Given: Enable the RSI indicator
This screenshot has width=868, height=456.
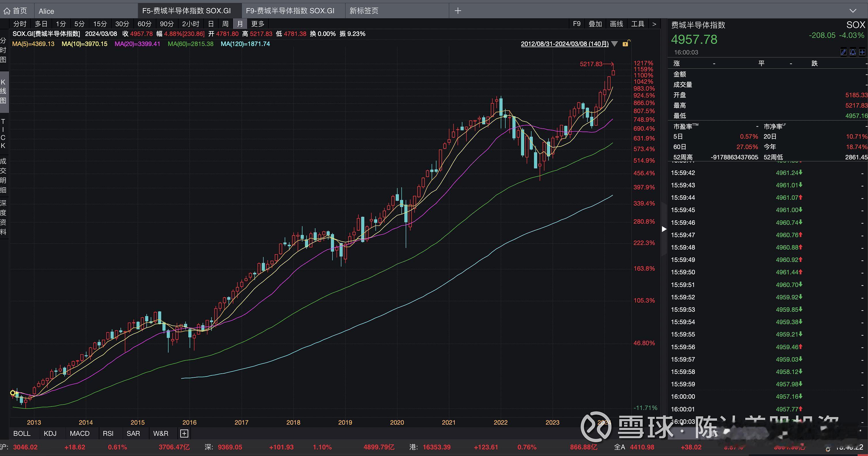Looking at the screenshot, I should pyautogui.click(x=108, y=434).
